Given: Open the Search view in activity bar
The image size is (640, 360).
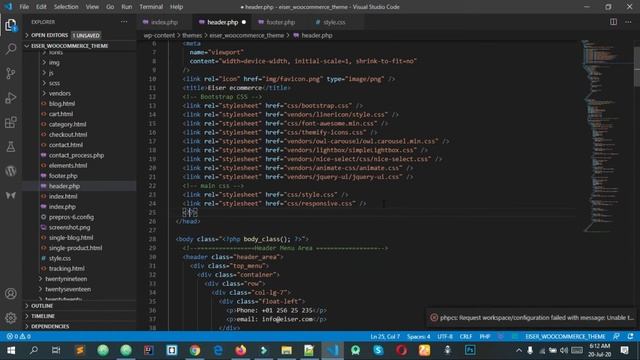Looking at the screenshot, I should [11, 49].
